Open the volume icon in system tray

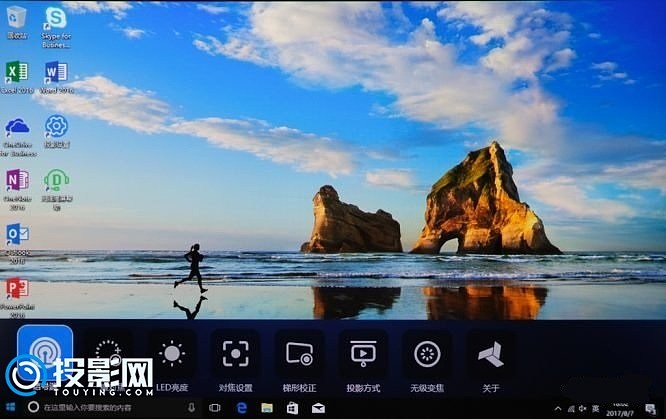click(x=583, y=408)
